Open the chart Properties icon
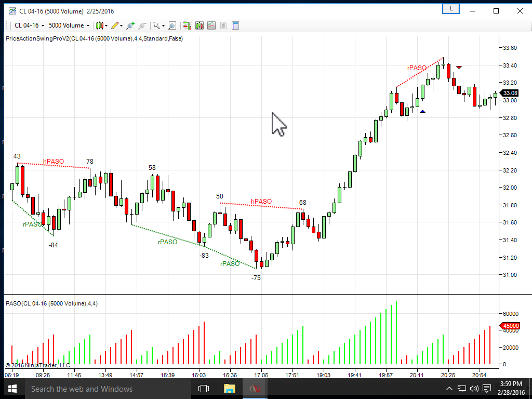This screenshot has height=399, width=532. pyautogui.click(x=235, y=25)
